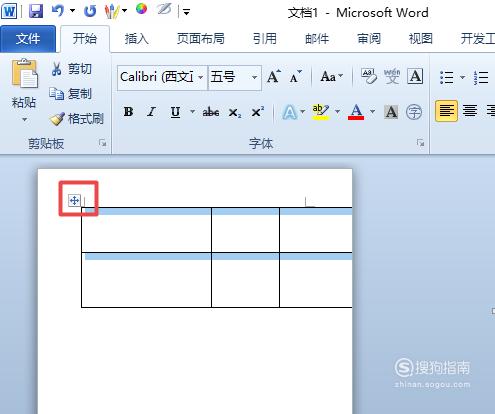
Task: Click the Character Border icon
Action: coord(415,76)
